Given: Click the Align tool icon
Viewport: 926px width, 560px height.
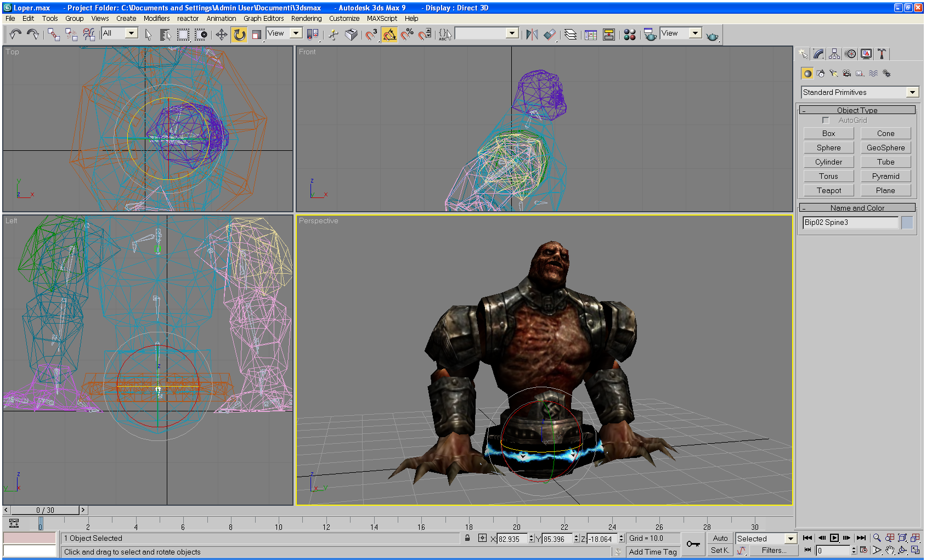Looking at the screenshot, I should click(x=550, y=35).
